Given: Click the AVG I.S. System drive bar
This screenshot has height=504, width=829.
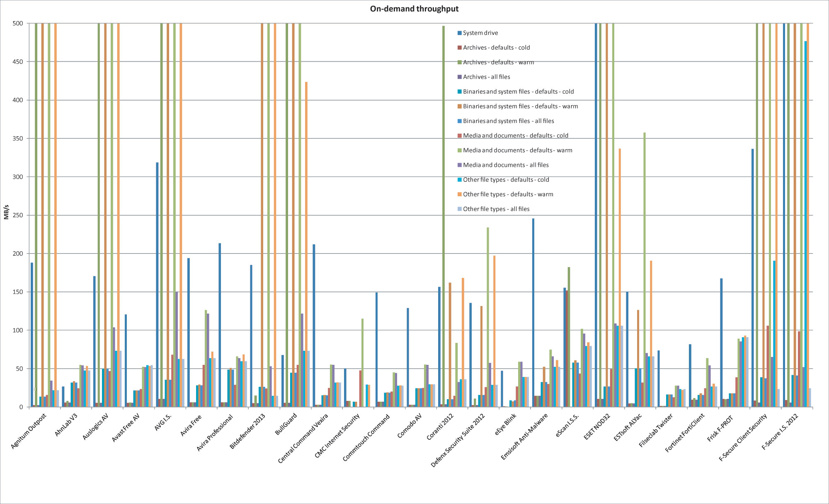Looking at the screenshot, I should 157,285.
